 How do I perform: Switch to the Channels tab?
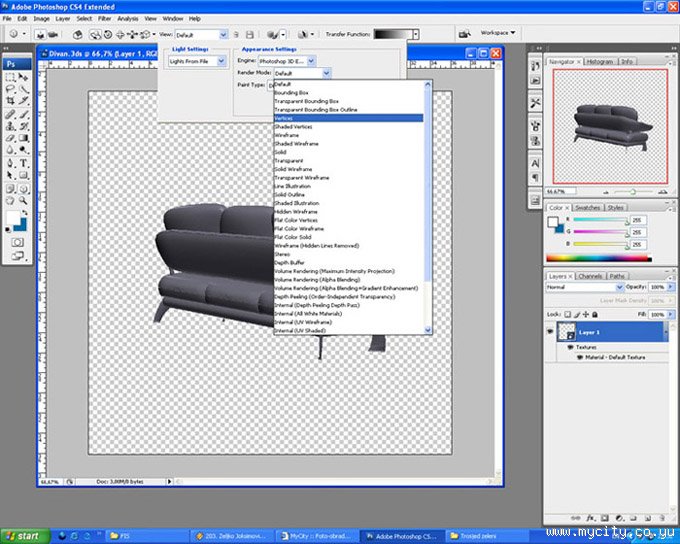[590, 276]
